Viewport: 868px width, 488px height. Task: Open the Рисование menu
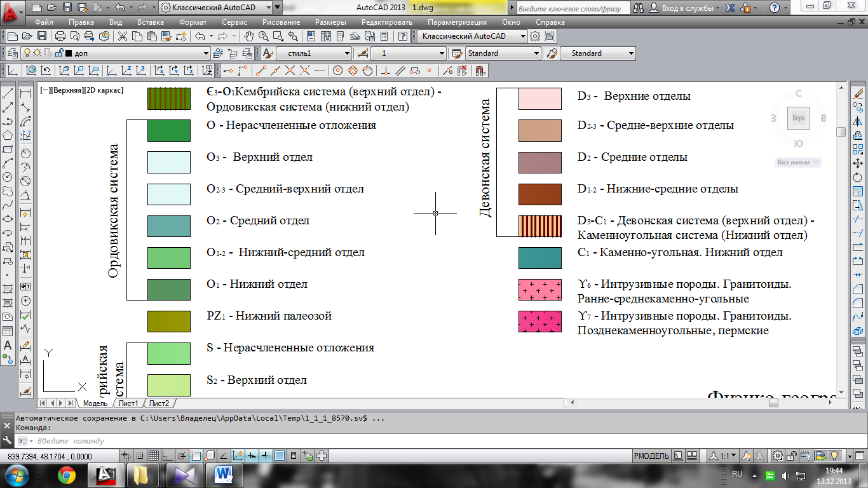[280, 22]
